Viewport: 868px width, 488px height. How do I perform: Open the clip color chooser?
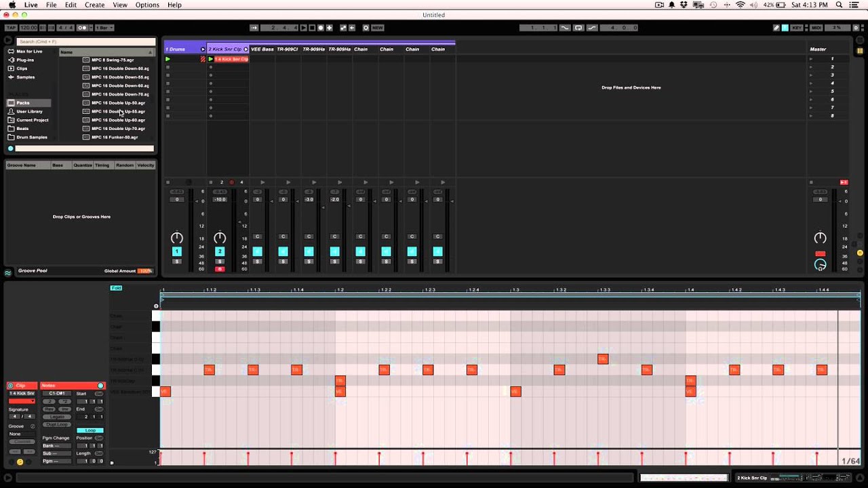tap(21, 401)
